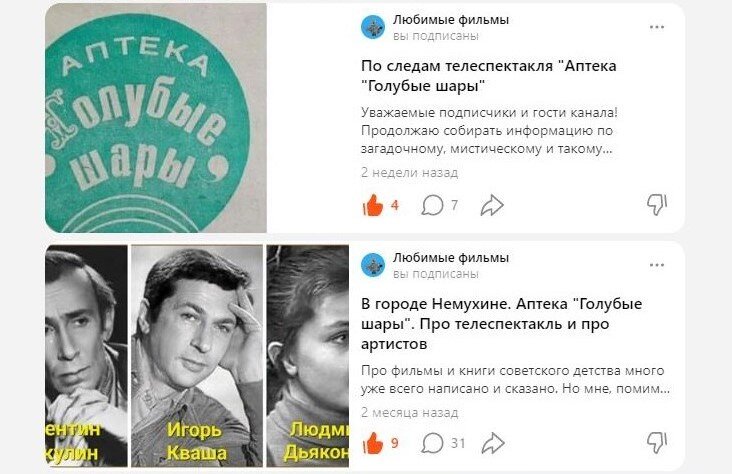Open the teal Аптека Голубые шары thumbnail
This screenshot has width=732, height=474.
coord(156,118)
